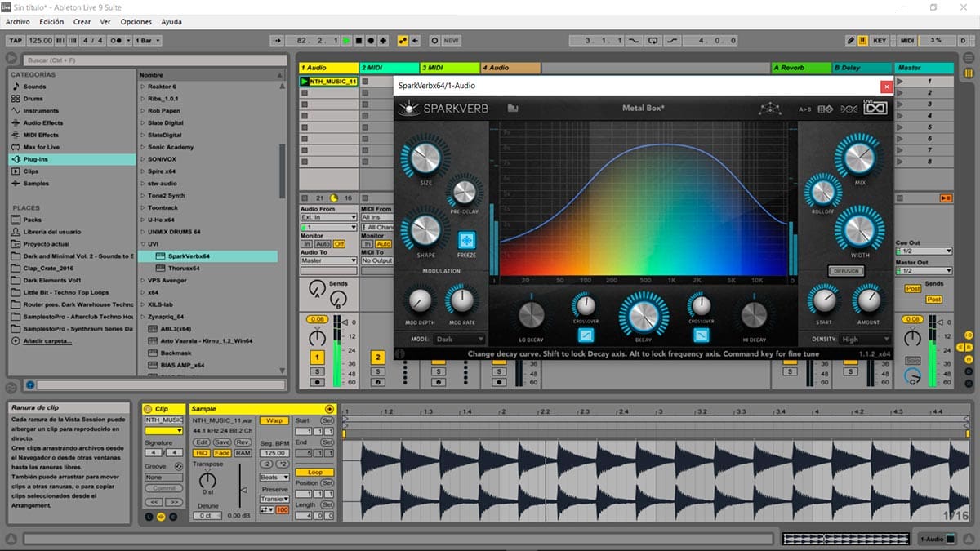Open the Opciones menu

click(136, 22)
